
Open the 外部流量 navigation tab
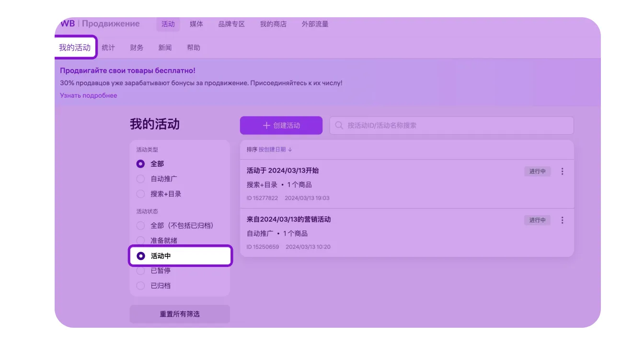click(x=315, y=24)
